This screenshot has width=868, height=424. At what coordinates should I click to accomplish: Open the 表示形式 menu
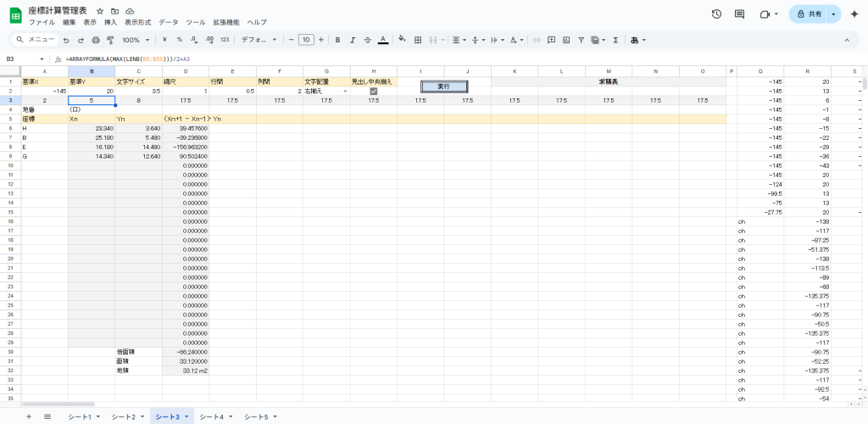[138, 23]
